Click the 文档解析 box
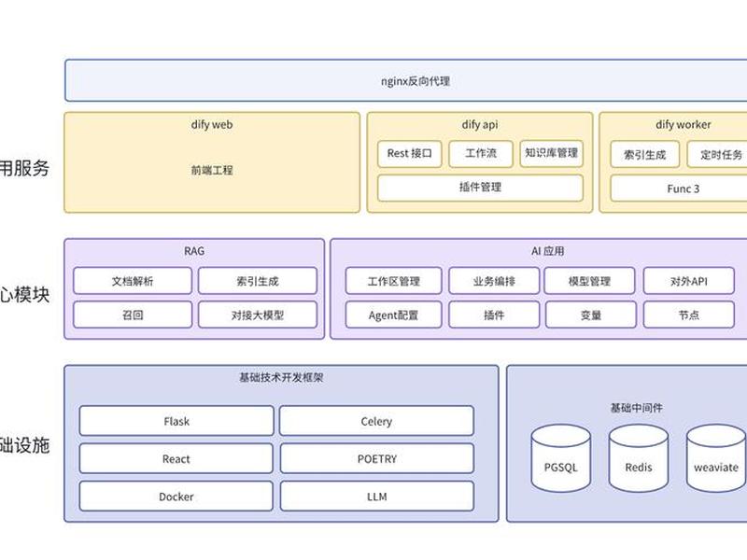This screenshot has height=560, width=747. 133,281
